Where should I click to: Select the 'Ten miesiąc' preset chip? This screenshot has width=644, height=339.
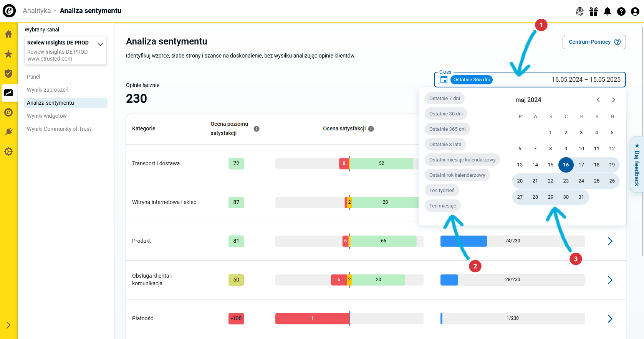click(442, 206)
